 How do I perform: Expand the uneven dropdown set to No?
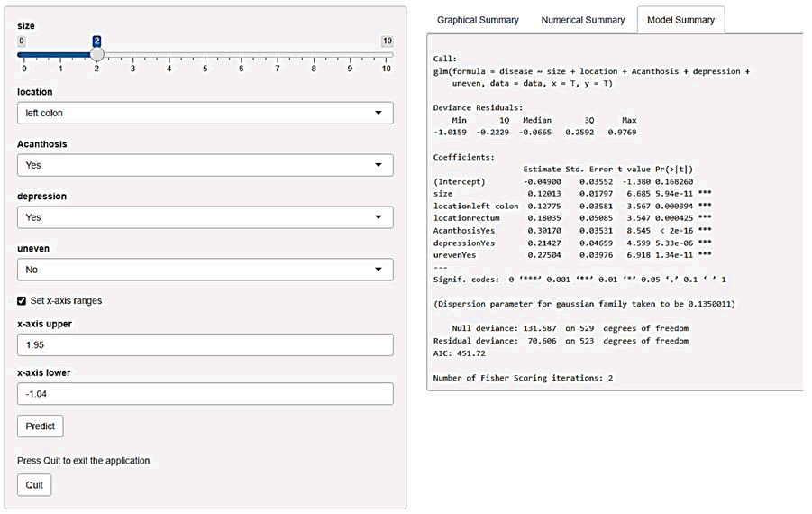(205, 270)
